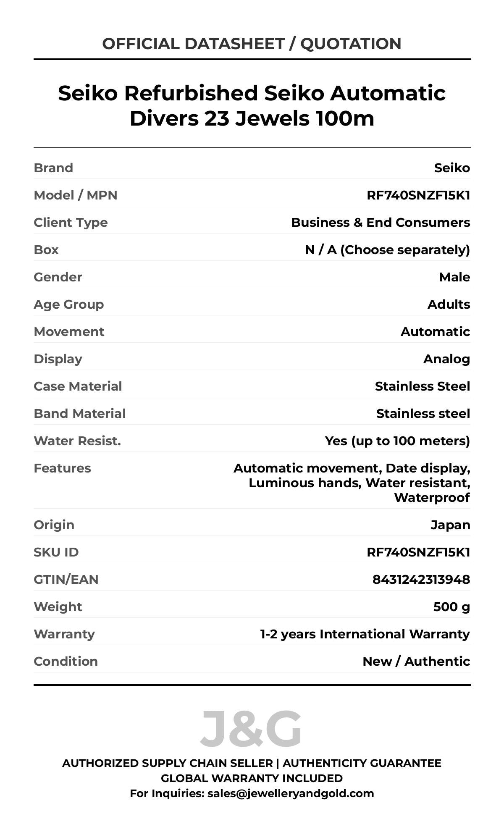
Task: Click the SKU ID value
Action: [x=418, y=552]
